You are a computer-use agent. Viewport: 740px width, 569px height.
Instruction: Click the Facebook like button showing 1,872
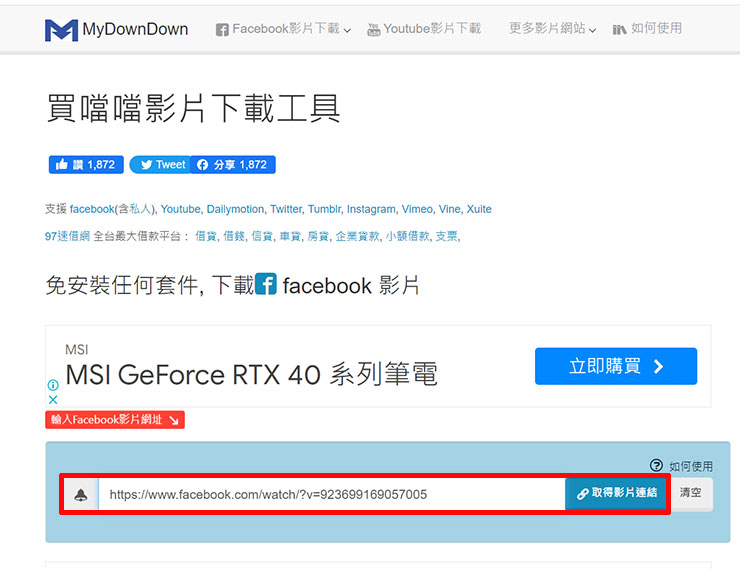pos(84,165)
